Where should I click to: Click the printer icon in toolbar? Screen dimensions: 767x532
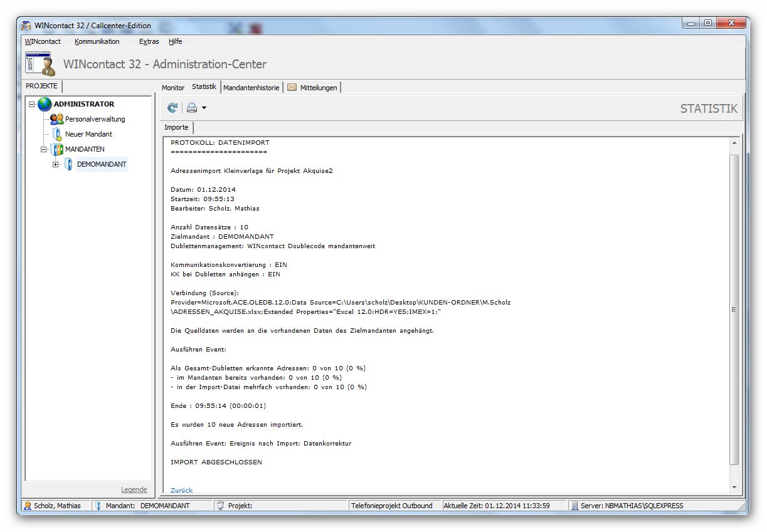(x=192, y=108)
